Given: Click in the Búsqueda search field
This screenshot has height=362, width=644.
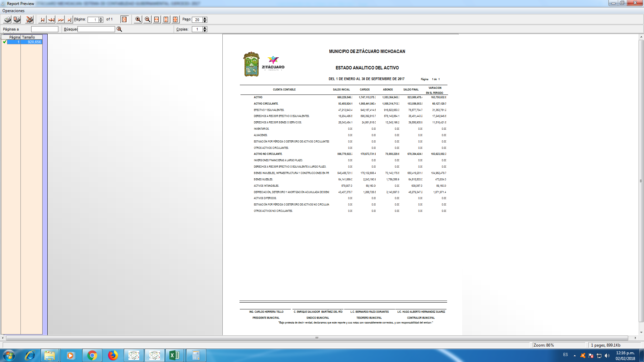Looking at the screenshot, I should pyautogui.click(x=96, y=29).
